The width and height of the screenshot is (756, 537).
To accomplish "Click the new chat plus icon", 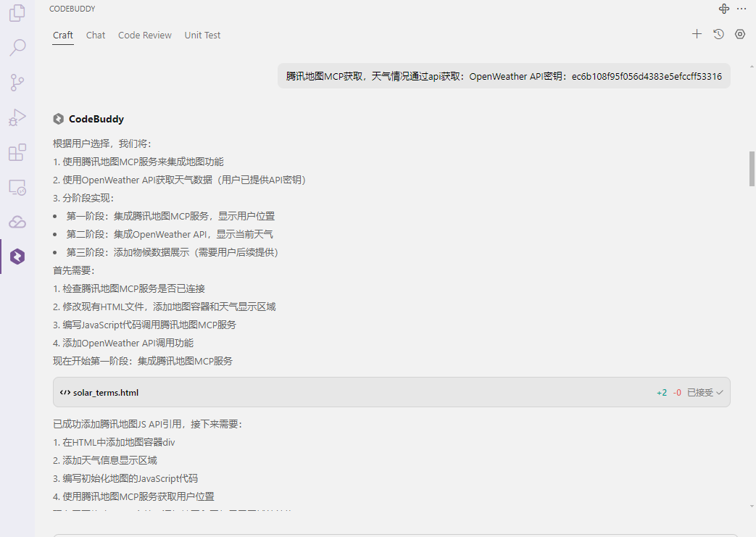I will (697, 34).
